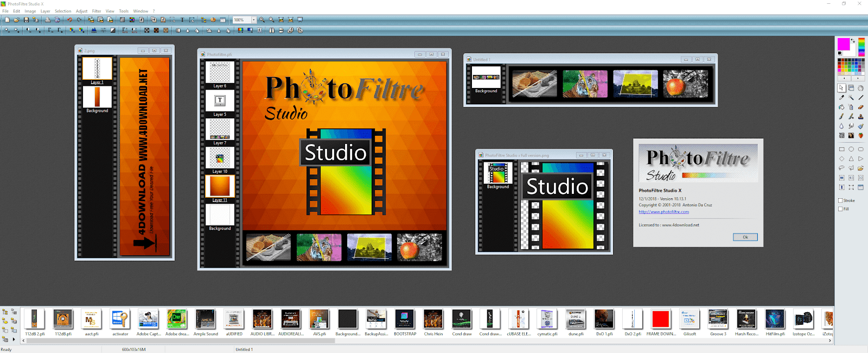
Task: Open the Adjust menu
Action: 81,11
